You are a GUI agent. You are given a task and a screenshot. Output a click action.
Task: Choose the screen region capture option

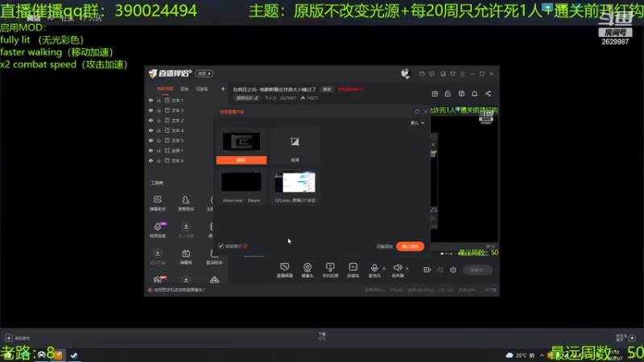[295, 146]
